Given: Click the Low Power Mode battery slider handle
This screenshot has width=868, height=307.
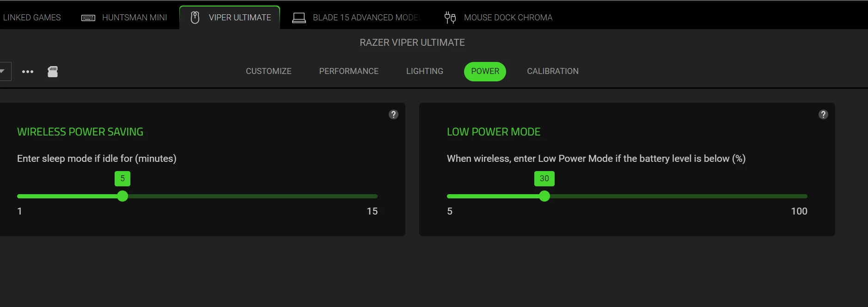Looking at the screenshot, I should [x=545, y=196].
